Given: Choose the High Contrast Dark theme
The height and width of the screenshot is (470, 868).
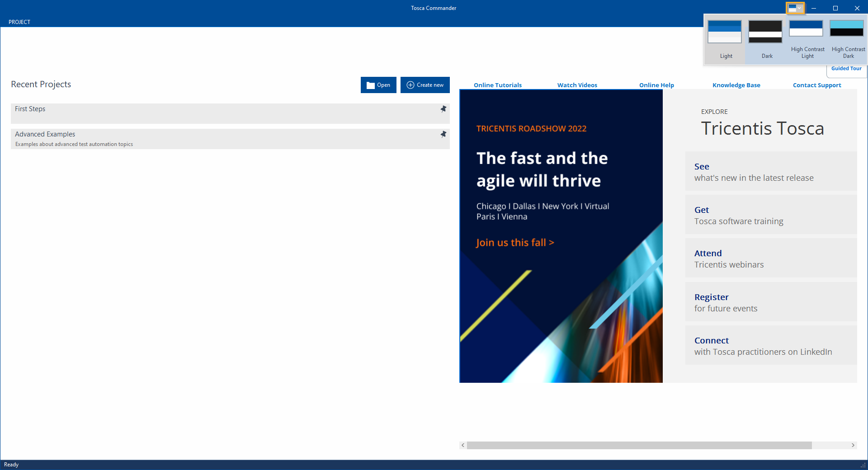Looking at the screenshot, I should tap(846, 29).
